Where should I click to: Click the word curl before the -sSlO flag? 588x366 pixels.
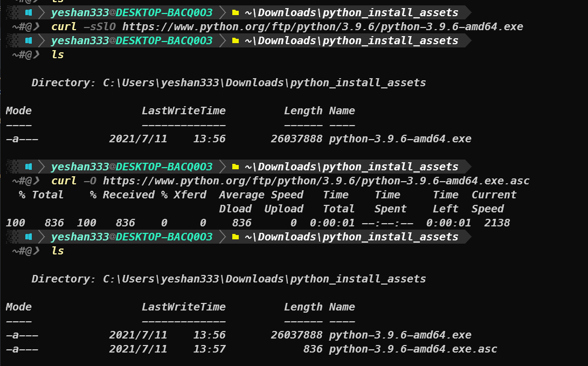[x=64, y=26]
